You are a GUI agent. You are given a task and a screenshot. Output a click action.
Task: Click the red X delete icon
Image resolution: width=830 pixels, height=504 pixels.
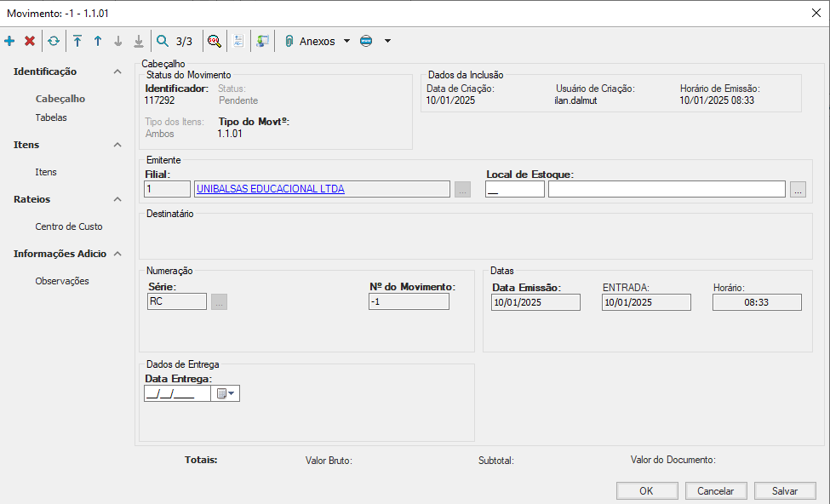30,41
